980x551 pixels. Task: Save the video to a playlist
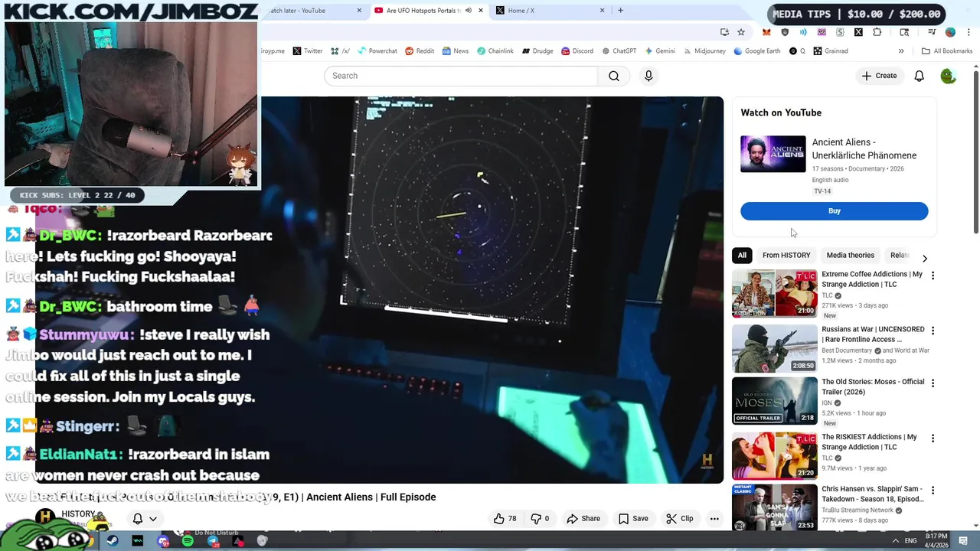click(633, 518)
